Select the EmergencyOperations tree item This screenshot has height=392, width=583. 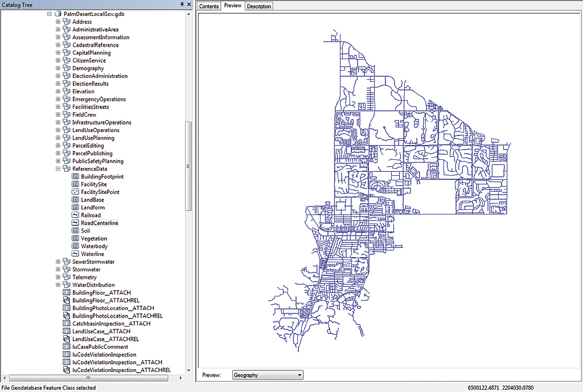[99, 99]
